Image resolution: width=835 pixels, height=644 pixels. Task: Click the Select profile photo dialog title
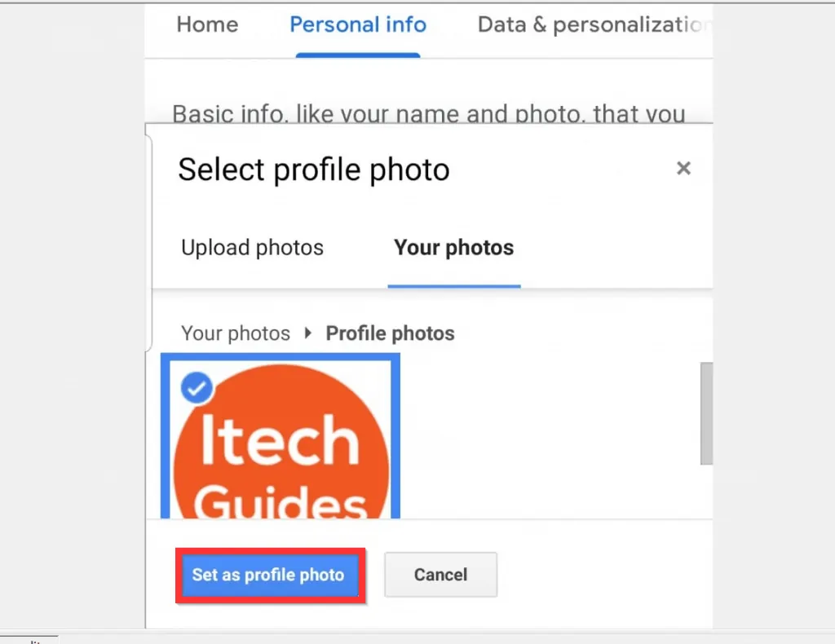[312, 170]
